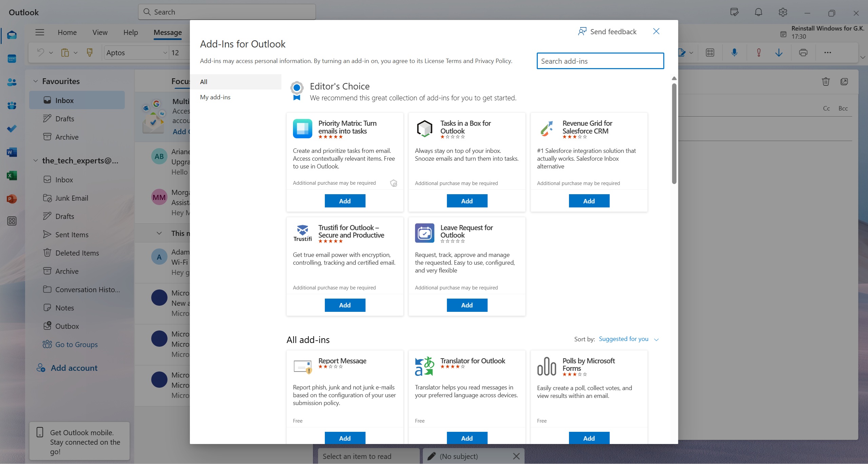Discard the draft using the trash icon
Screen dimensions: 868x464
825,82
